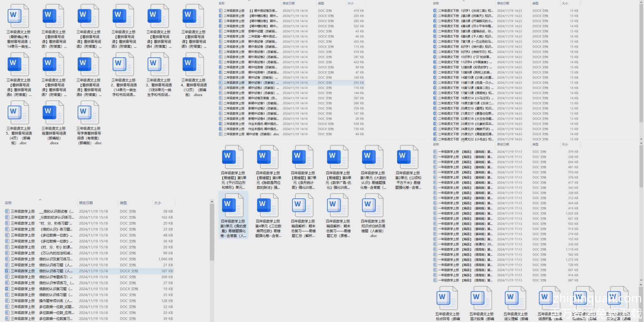644x322 pixels.
Task: Click 类型 header in 二年级语文下册 list
Action: (x=535, y=4)
